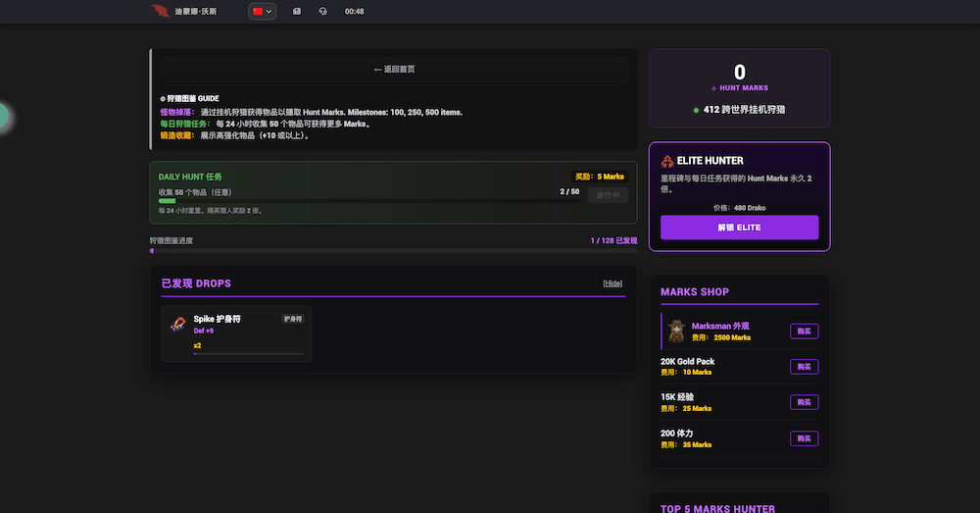The height and width of the screenshot is (513, 980).
Task: Open the language flag dropdown
Action: [263, 12]
